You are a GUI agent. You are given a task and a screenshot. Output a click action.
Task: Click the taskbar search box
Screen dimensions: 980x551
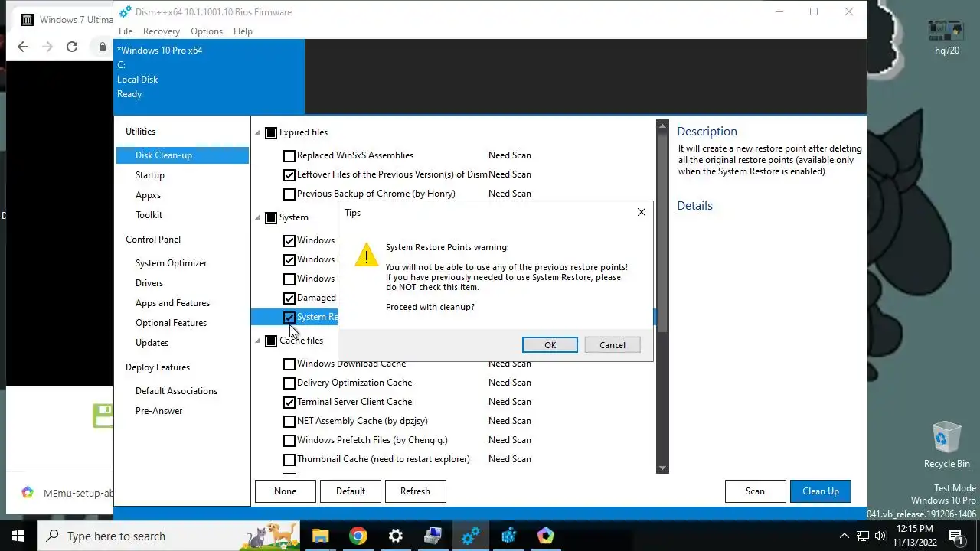tap(168, 536)
